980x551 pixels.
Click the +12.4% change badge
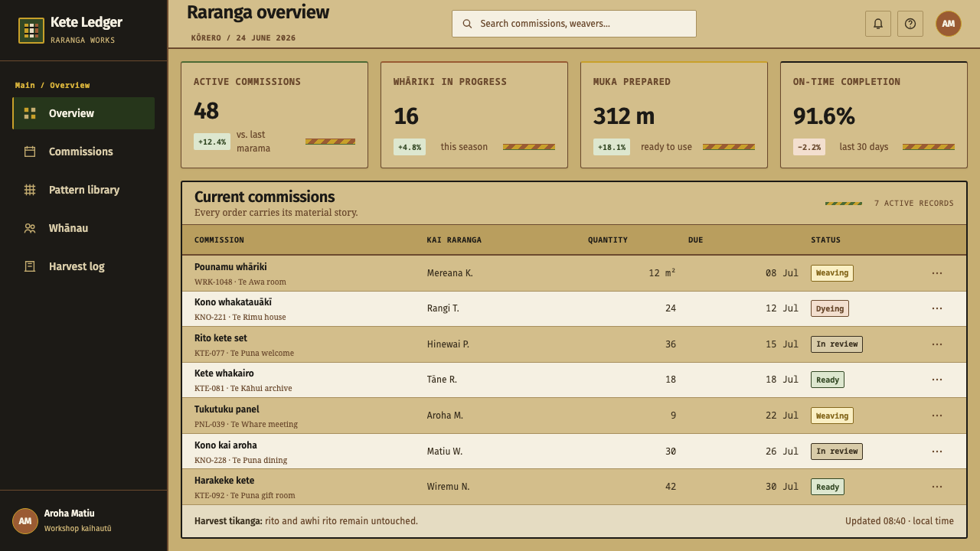[212, 142]
